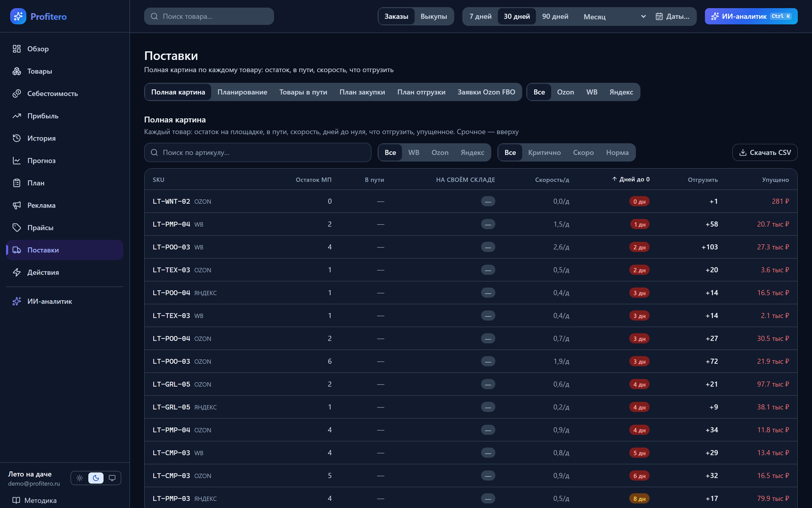
Task: Open Товары via boxes icon
Action: click(x=17, y=71)
